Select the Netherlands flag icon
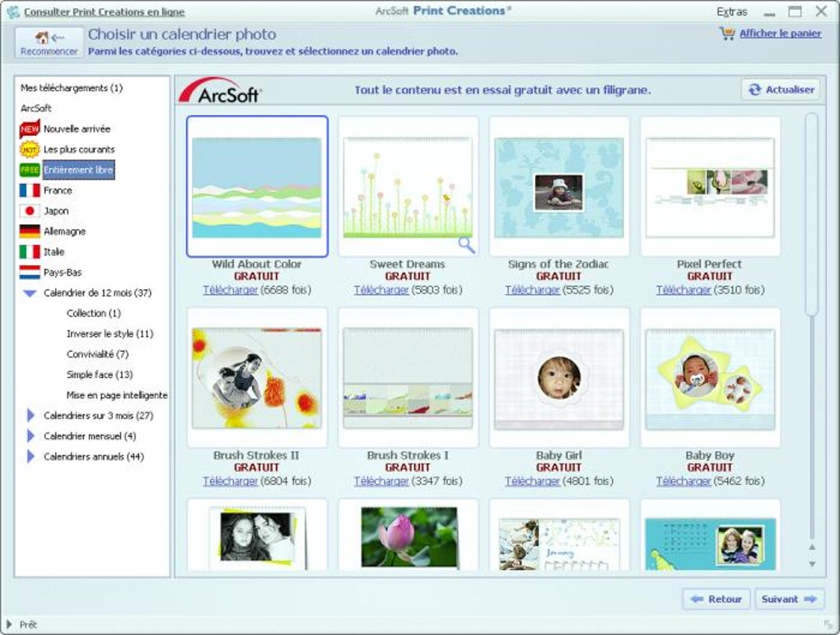 [x=30, y=273]
